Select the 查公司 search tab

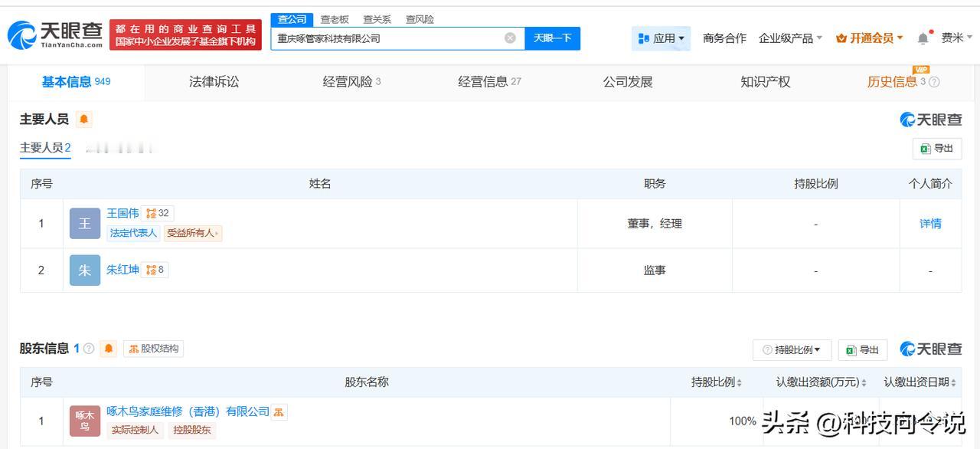coord(292,19)
